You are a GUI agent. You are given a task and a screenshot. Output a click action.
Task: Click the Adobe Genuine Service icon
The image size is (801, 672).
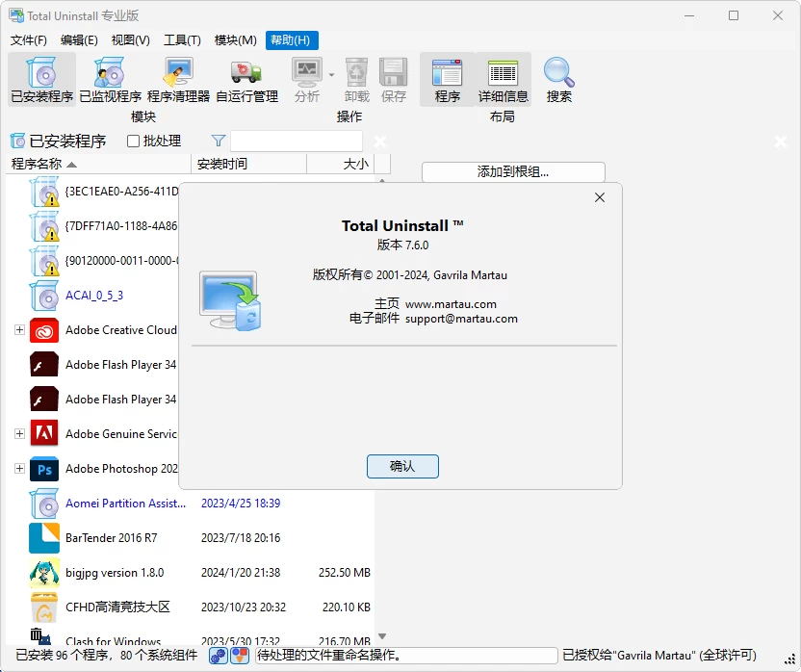click(44, 434)
